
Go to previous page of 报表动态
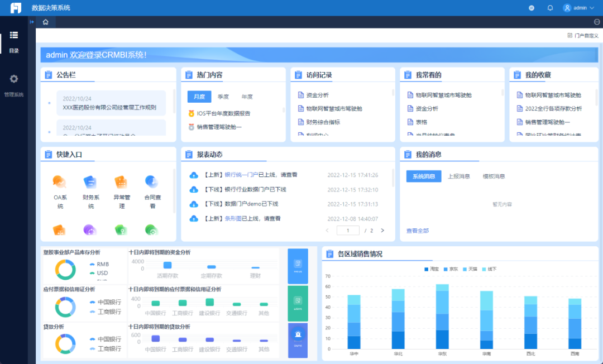click(x=327, y=231)
